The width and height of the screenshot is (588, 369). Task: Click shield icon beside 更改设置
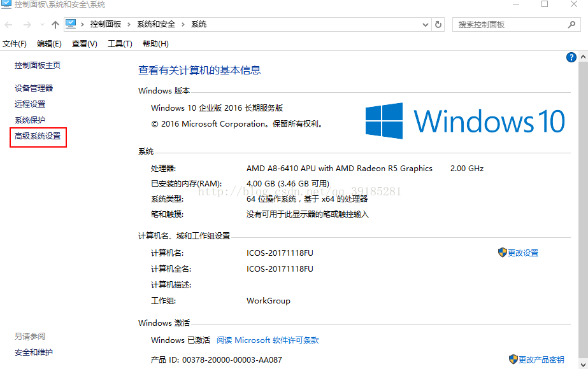coord(503,253)
